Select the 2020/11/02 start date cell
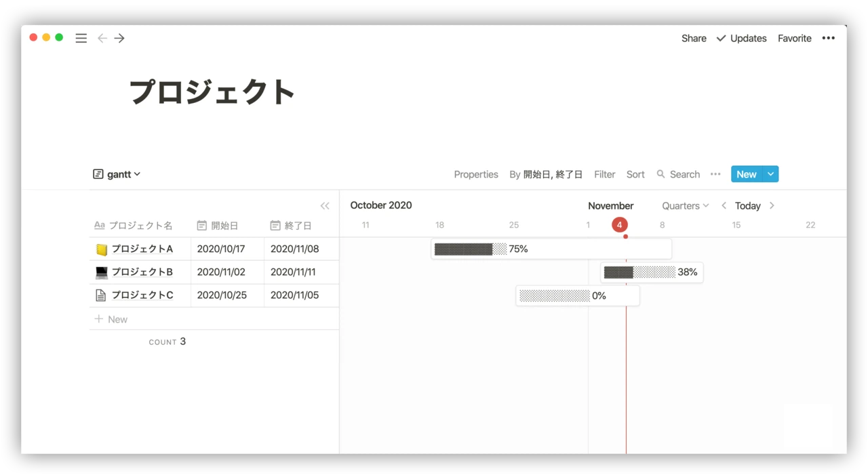 point(227,272)
